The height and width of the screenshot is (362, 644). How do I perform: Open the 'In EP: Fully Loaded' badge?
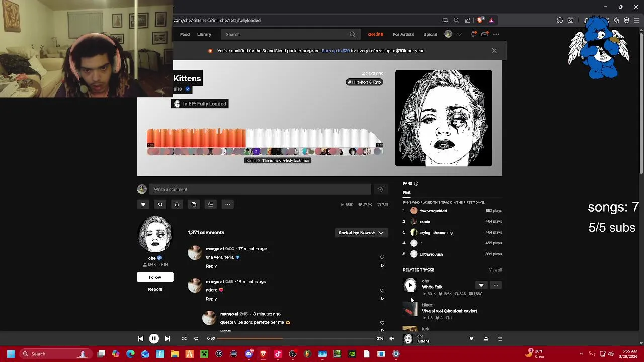[x=200, y=104]
